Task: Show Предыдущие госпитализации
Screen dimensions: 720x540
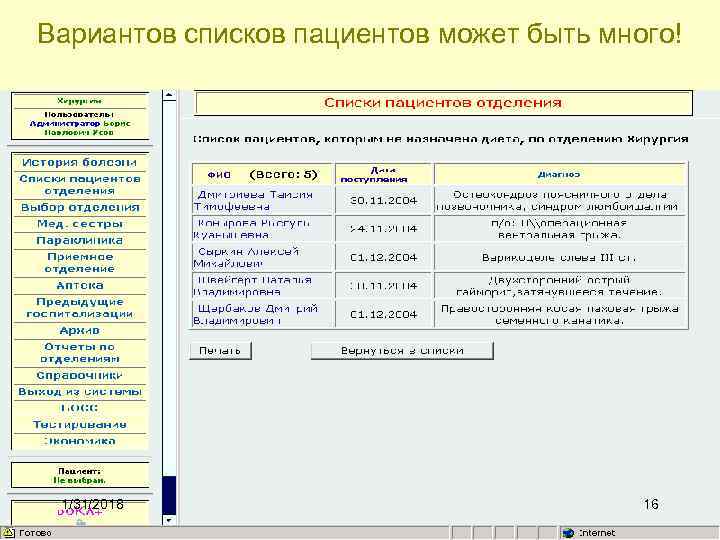Action: tap(79, 308)
